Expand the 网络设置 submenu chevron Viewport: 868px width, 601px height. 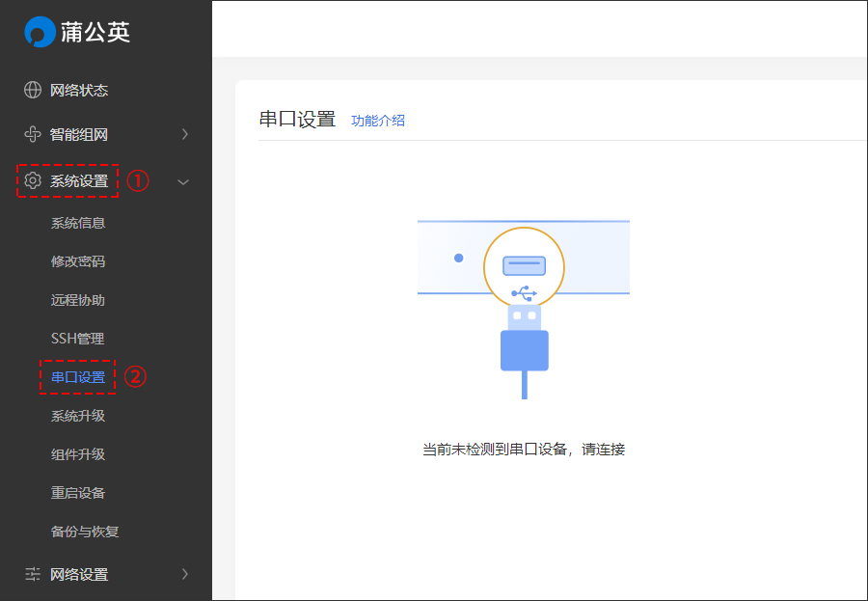coord(185,574)
